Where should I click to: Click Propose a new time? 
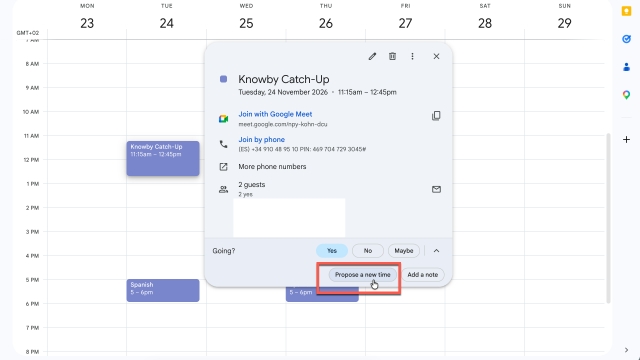coord(362,275)
